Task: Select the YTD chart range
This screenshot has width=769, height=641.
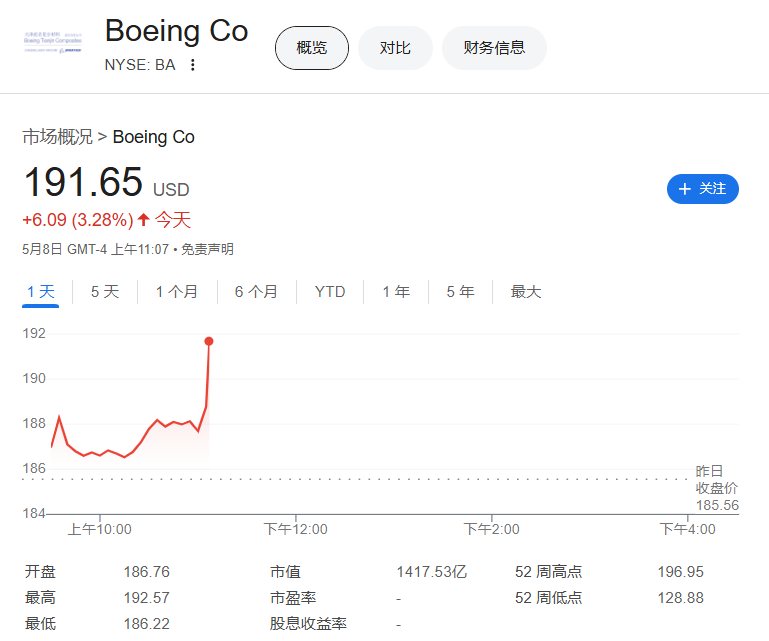Action: tap(330, 292)
